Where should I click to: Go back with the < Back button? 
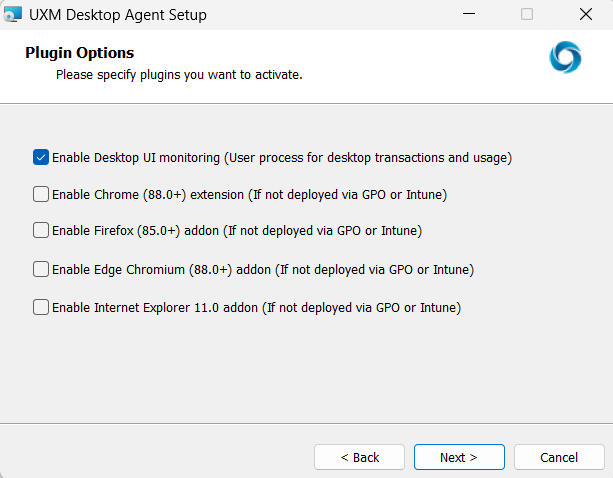click(x=360, y=457)
